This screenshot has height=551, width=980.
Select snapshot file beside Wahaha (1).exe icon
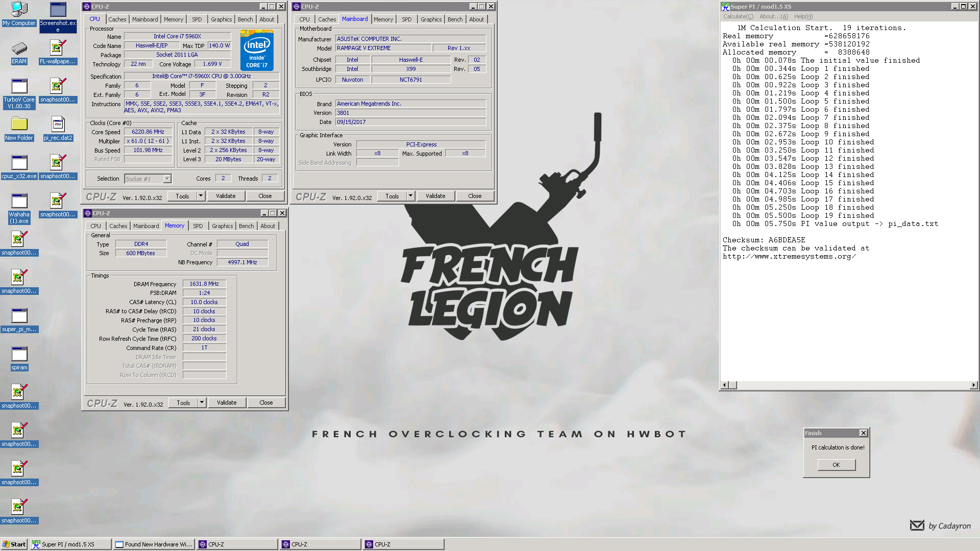click(58, 206)
